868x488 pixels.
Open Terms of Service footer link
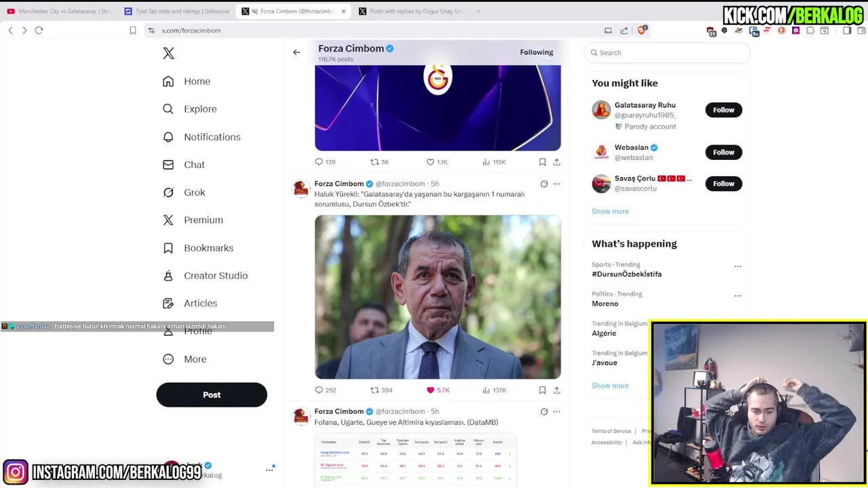point(611,431)
